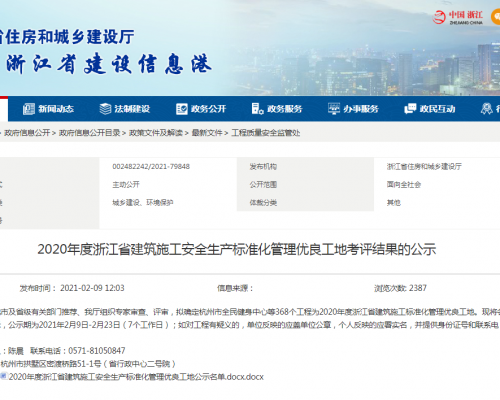Click the docx file icon beside the attachment
Viewport: 500px width, 400px height.
click(x=4, y=376)
